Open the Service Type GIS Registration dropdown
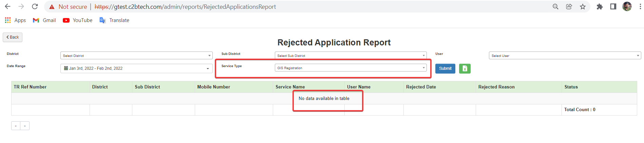The height and width of the screenshot is (143, 644). [x=351, y=68]
